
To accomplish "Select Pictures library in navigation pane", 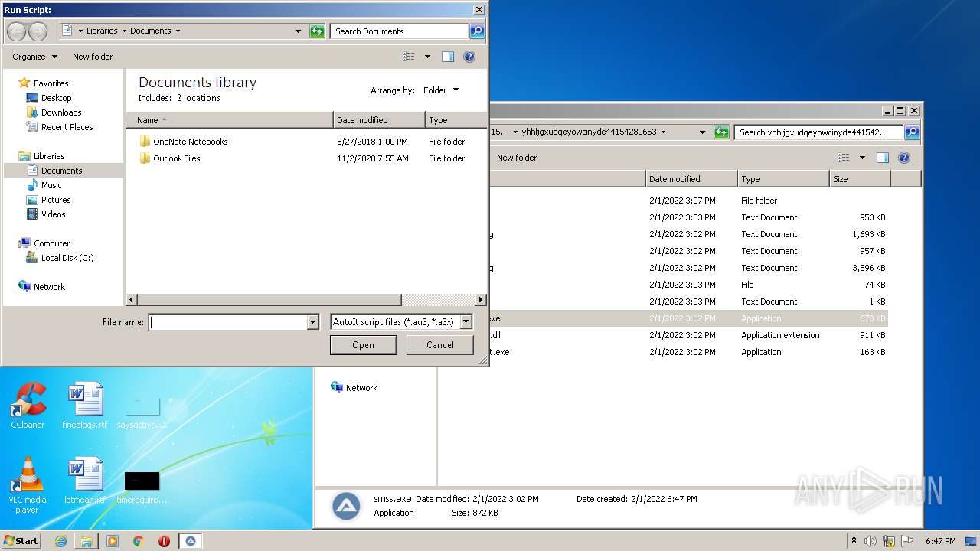I will (56, 200).
